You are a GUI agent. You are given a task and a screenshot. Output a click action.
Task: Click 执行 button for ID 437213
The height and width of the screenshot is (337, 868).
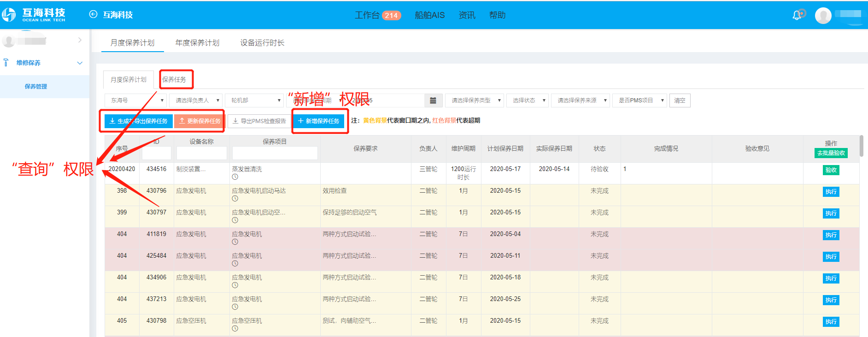coord(831,300)
